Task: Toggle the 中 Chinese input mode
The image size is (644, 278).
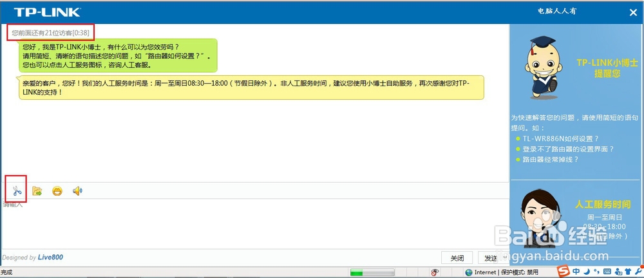Action: [x=576, y=272]
